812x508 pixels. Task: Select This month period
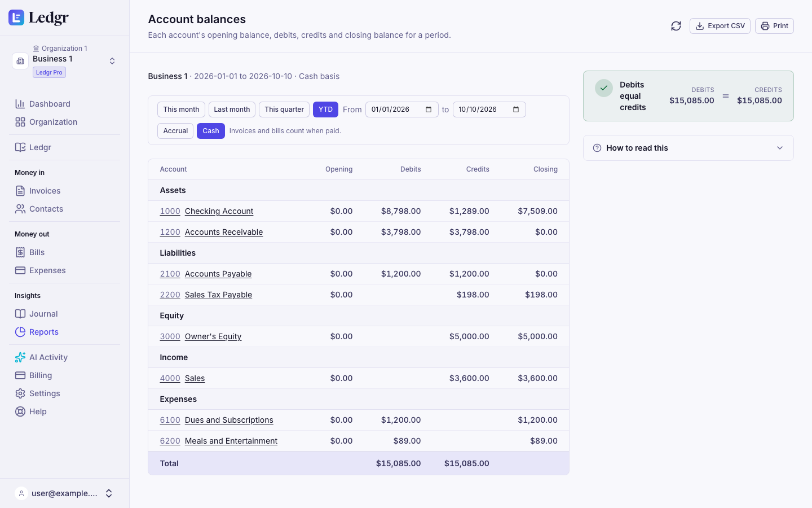click(181, 110)
